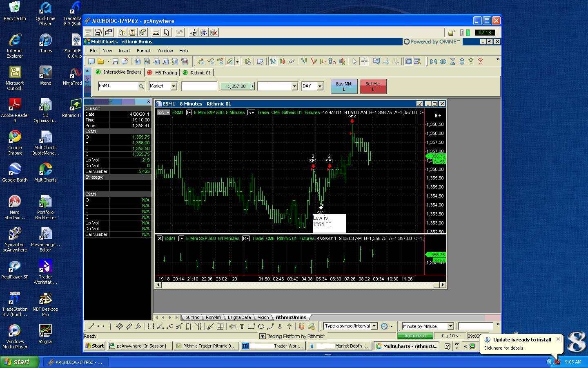Toggle the Rithmic 01 connection indicator
Screen dimensions: 588x368
point(185,73)
